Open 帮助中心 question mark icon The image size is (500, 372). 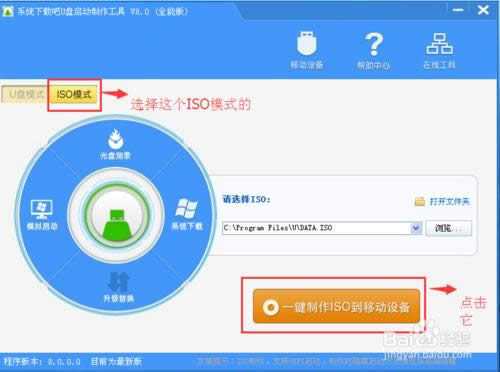pyautogui.click(x=374, y=44)
